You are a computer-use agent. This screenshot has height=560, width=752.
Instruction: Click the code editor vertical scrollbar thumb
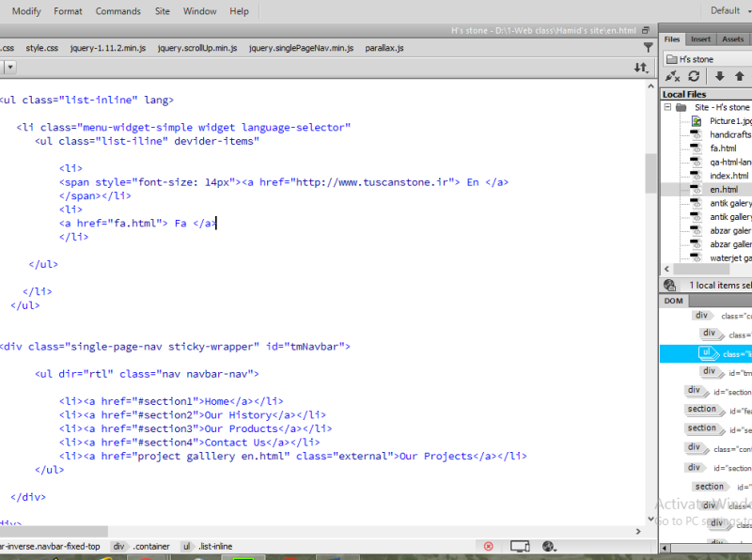click(x=650, y=172)
